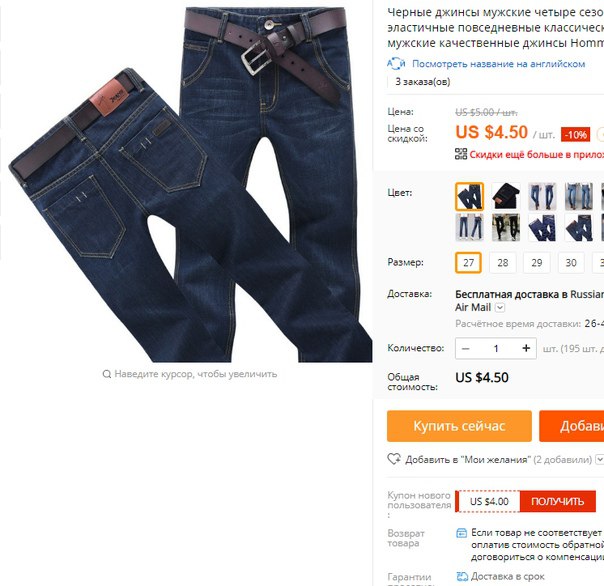The height and width of the screenshot is (586, 604).
Task: Click the minus button to decrease quantity
Action: (466, 348)
